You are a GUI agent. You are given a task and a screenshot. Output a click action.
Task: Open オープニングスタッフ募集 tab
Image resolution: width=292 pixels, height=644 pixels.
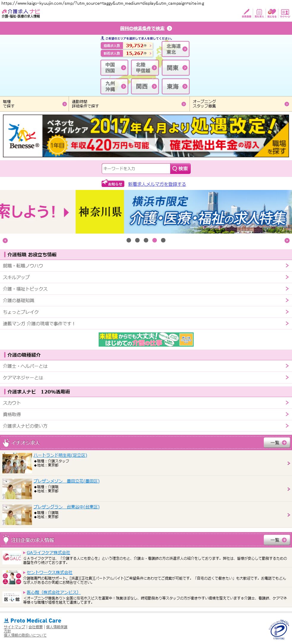(x=241, y=104)
